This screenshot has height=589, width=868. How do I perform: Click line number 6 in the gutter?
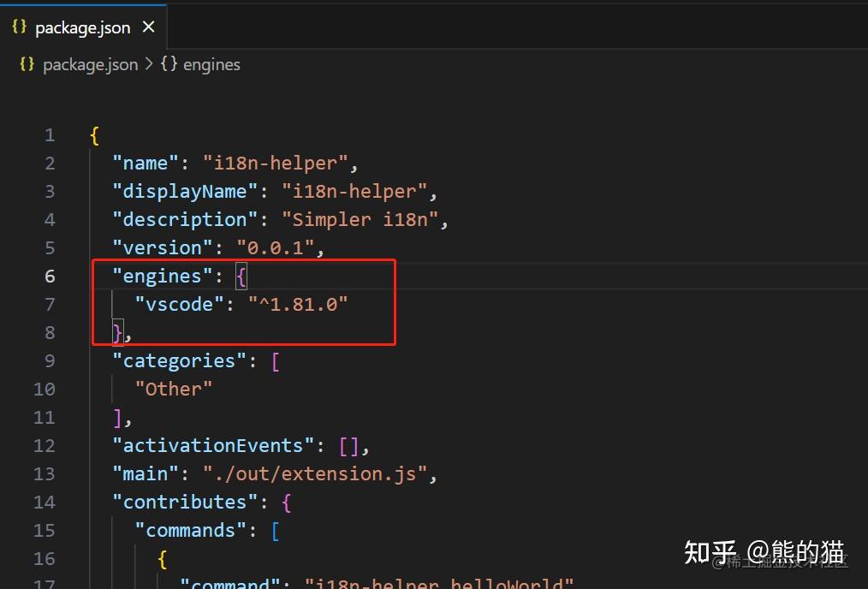(x=49, y=276)
